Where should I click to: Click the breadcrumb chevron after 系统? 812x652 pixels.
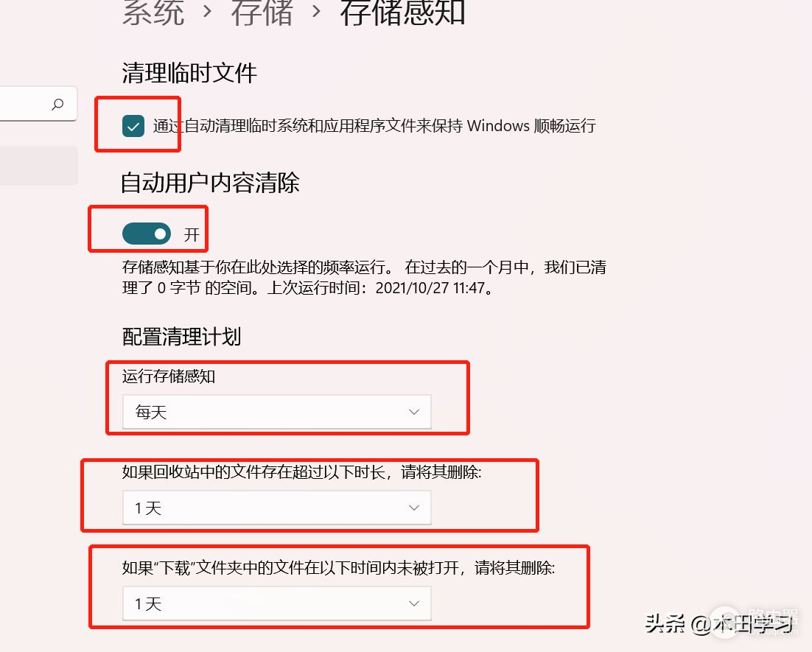pos(207,11)
